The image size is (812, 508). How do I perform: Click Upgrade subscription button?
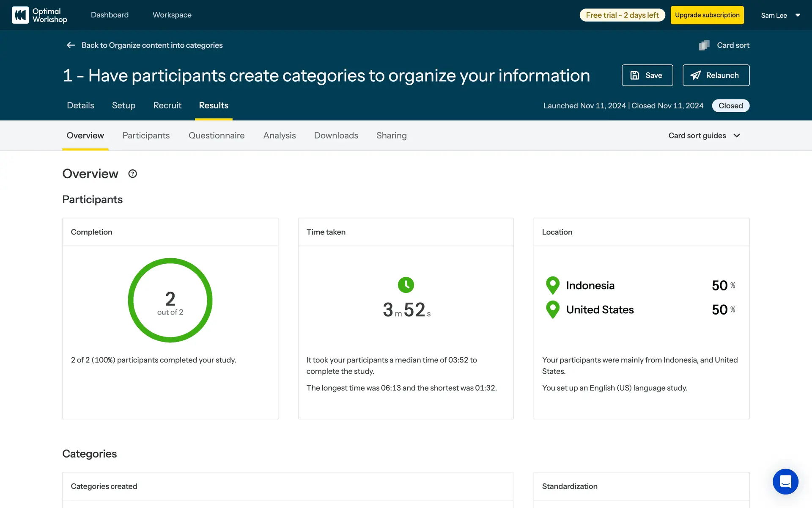(x=707, y=15)
